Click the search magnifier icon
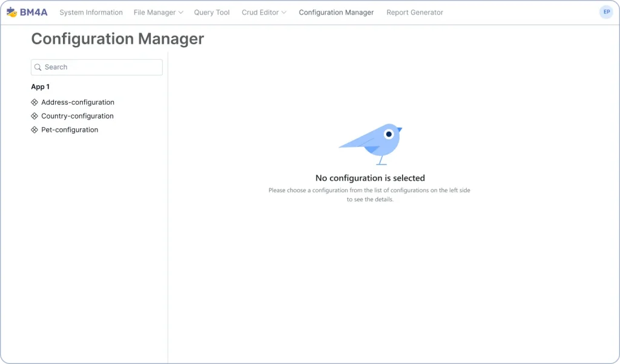This screenshot has width=620, height=364. click(38, 67)
